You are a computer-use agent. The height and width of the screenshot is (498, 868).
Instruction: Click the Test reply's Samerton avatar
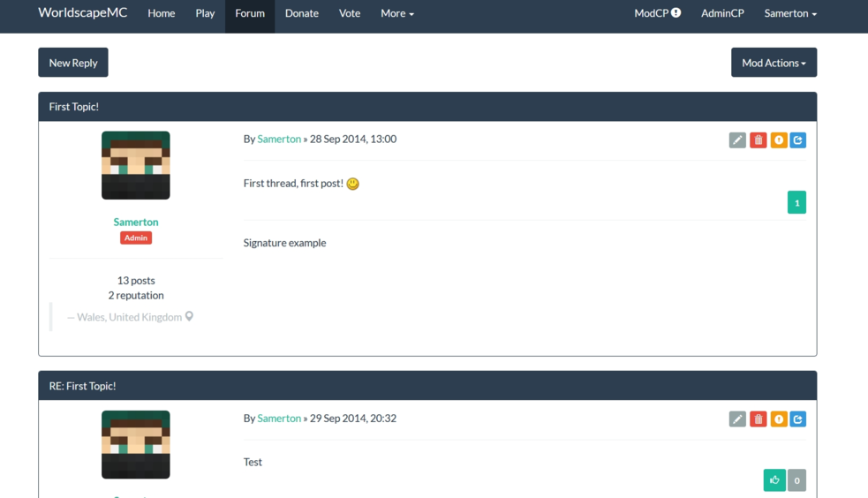click(x=136, y=445)
